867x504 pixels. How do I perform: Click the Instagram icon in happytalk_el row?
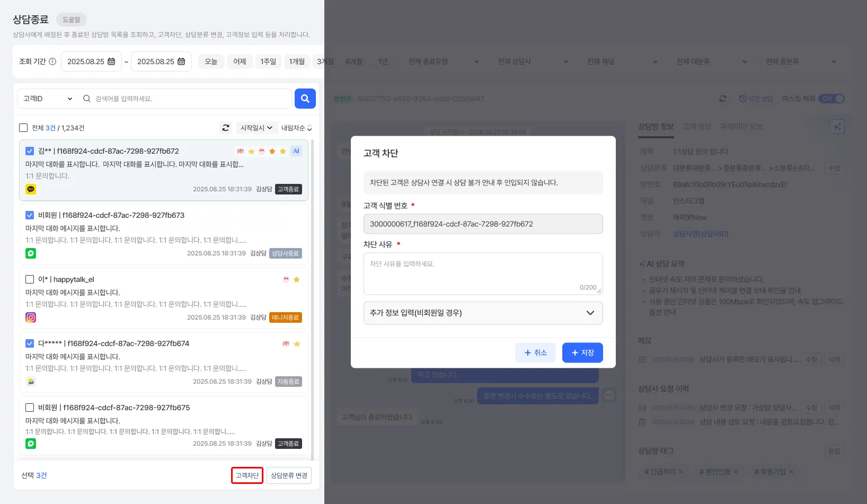pos(31,317)
